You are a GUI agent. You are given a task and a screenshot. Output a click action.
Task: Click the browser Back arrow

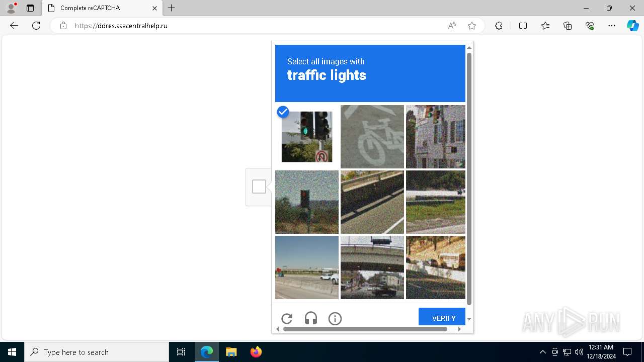point(14,26)
